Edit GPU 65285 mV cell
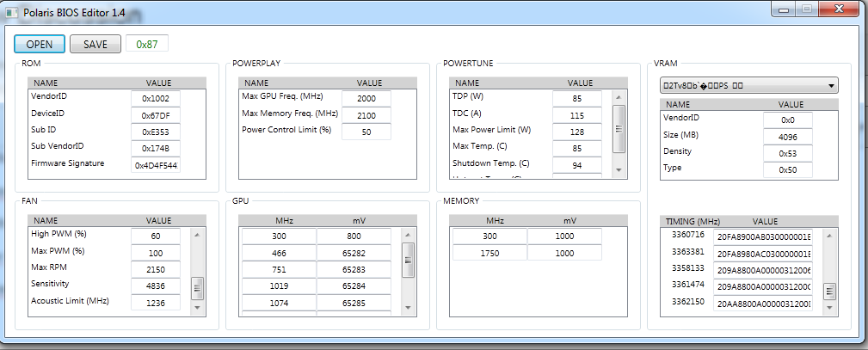 point(354,303)
